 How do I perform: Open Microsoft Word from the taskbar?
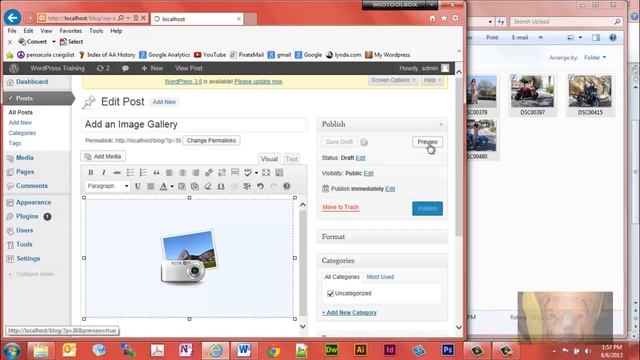(x=244, y=350)
